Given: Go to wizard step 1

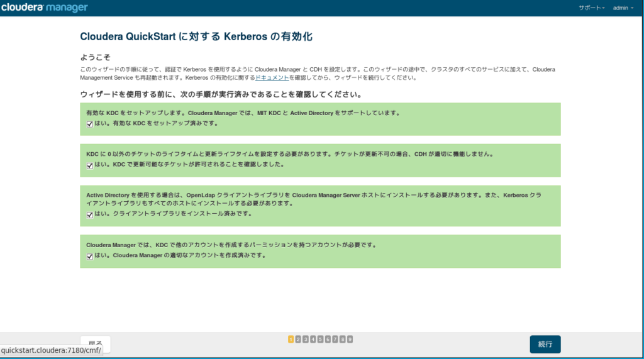Looking at the screenshot, I should 291,340.
